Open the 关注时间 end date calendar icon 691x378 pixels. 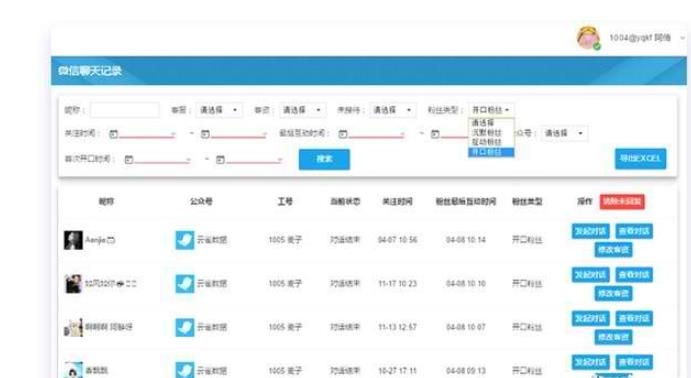(205, 134)
